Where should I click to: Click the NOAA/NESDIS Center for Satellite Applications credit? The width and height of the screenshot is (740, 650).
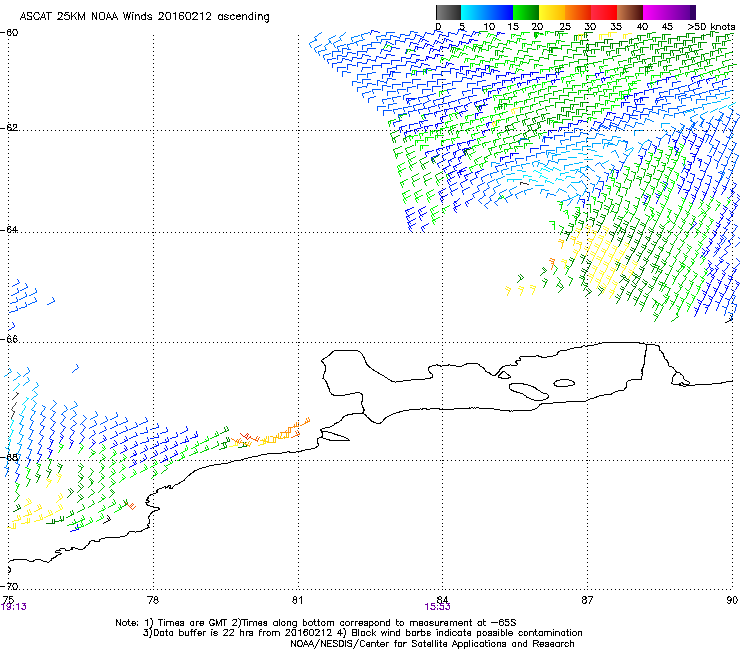click(432, 644)
